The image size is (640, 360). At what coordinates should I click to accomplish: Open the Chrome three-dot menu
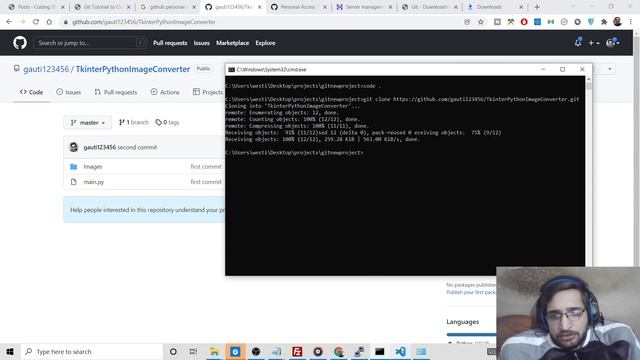coord(631,22)
